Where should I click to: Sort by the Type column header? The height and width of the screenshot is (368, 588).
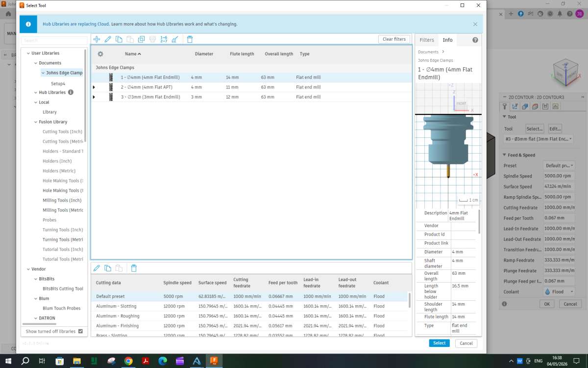305,54
